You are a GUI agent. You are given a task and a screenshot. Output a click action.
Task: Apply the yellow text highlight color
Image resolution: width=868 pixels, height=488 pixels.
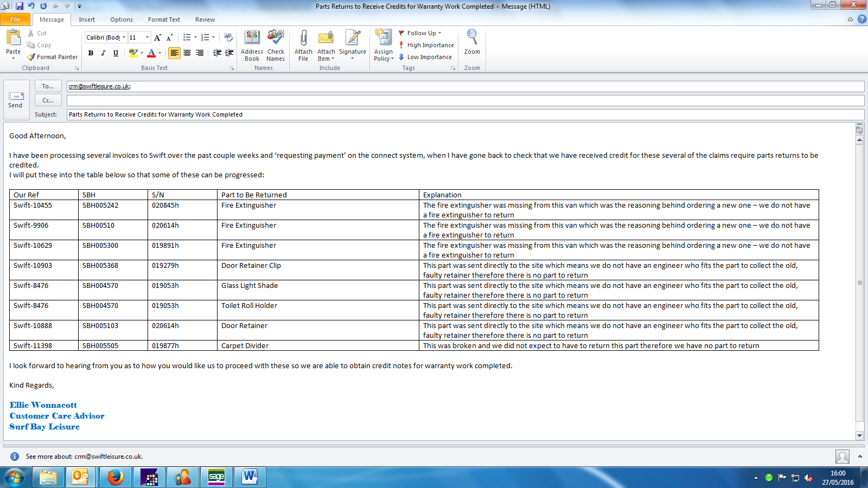tap(132, 53)
